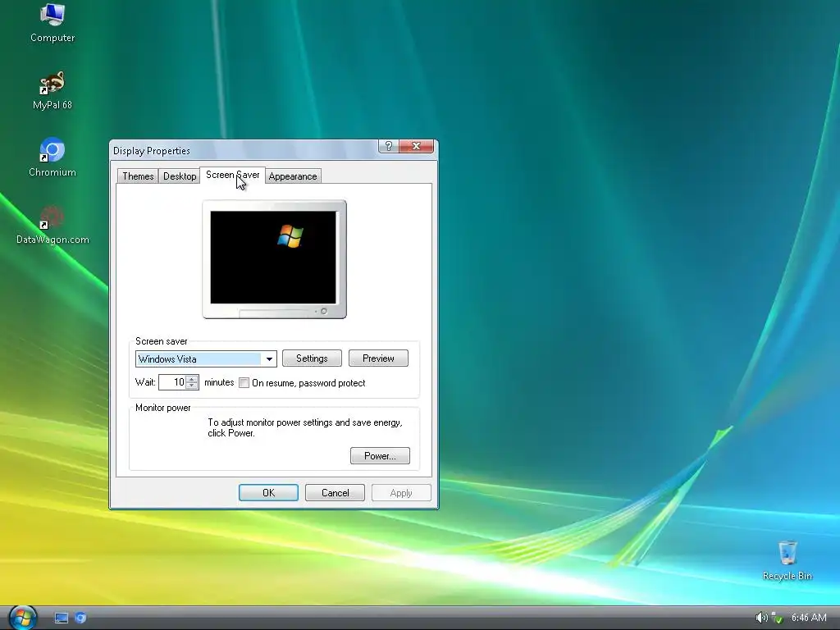Select the Screen Saver tab
840x630 pixels.
tap(232, 176)
